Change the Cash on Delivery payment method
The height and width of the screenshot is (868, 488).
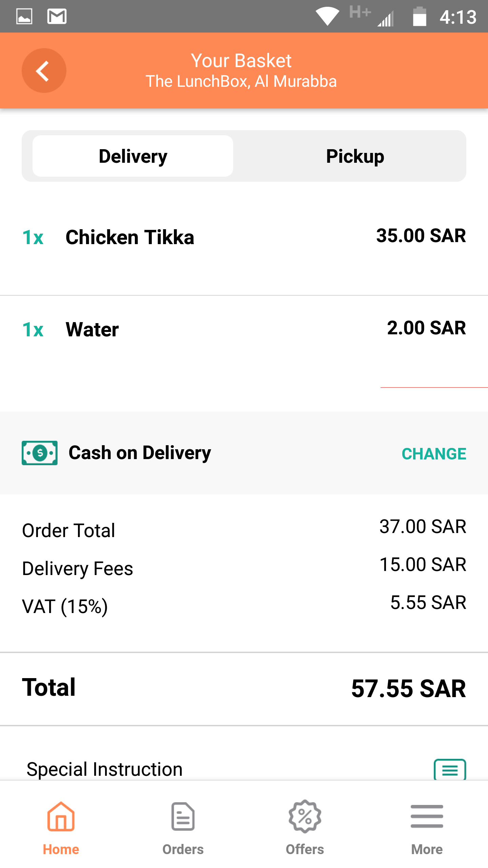pos(434,454)
